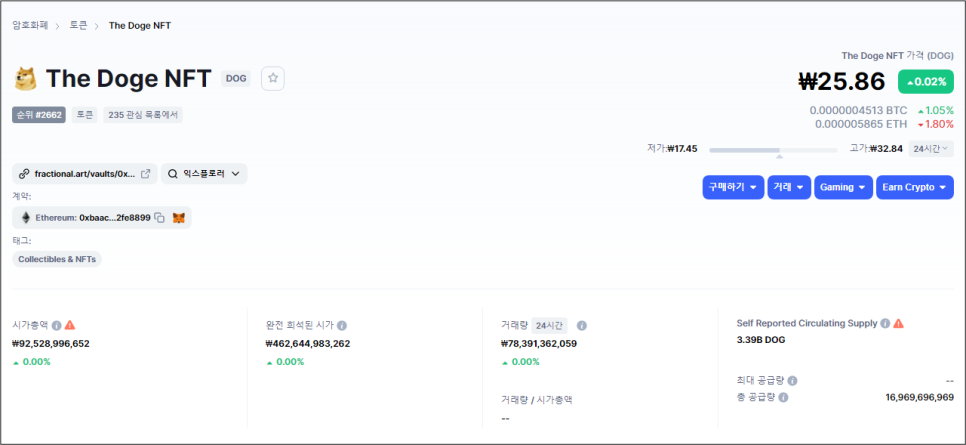This screenshot has width=966, height=445.
Task: Open fractional.art/vaults website link
Action: coord(84,174)
